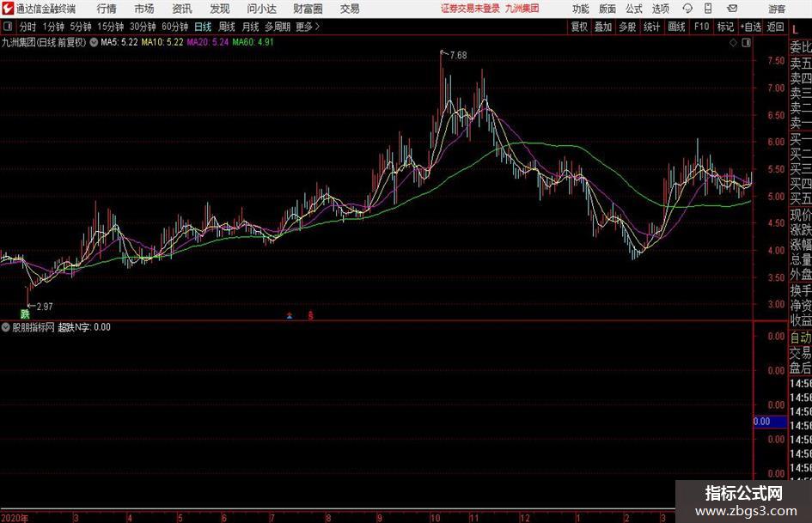Click the MA5: 5.22 value
Image resolution: width=812 pixels, height=523 pixels.
(x=119, y=42)
